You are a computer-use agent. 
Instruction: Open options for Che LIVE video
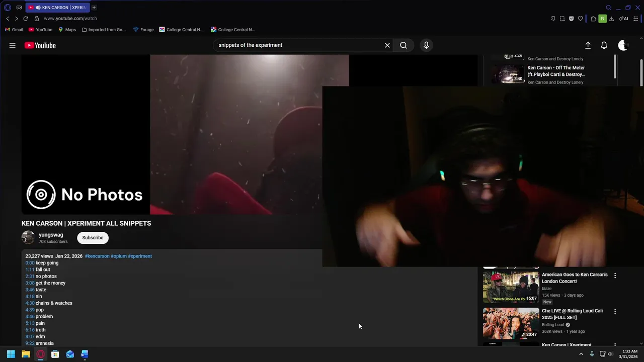(x=615, y=312)
